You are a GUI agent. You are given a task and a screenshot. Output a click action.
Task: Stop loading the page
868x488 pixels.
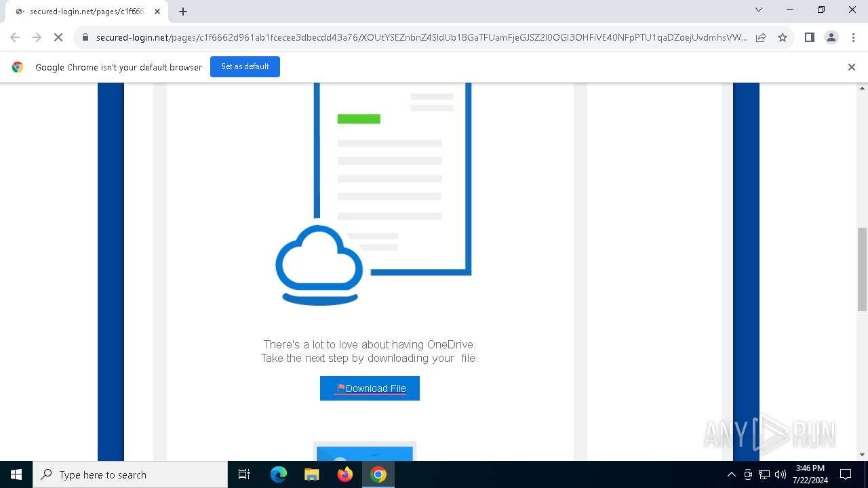[58, 37]
